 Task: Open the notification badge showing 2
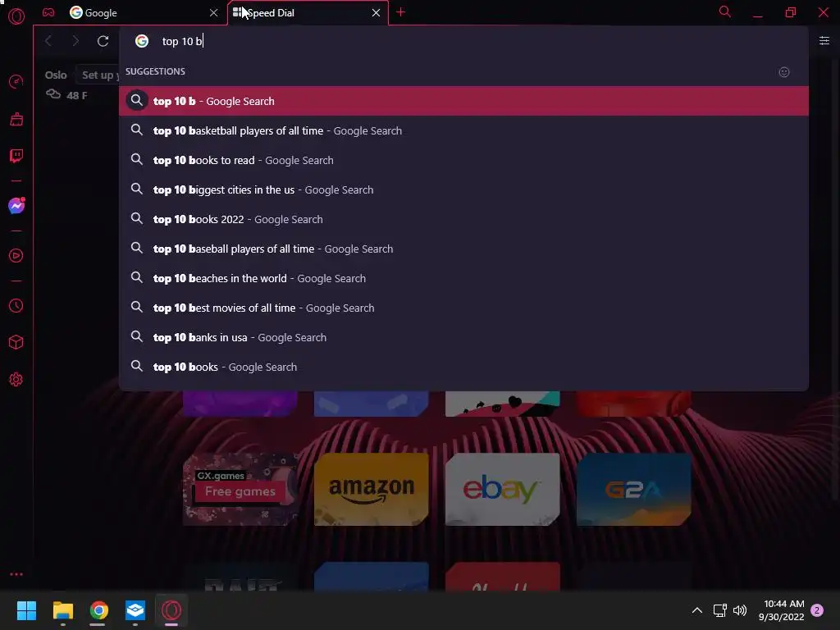pos(817,610)
